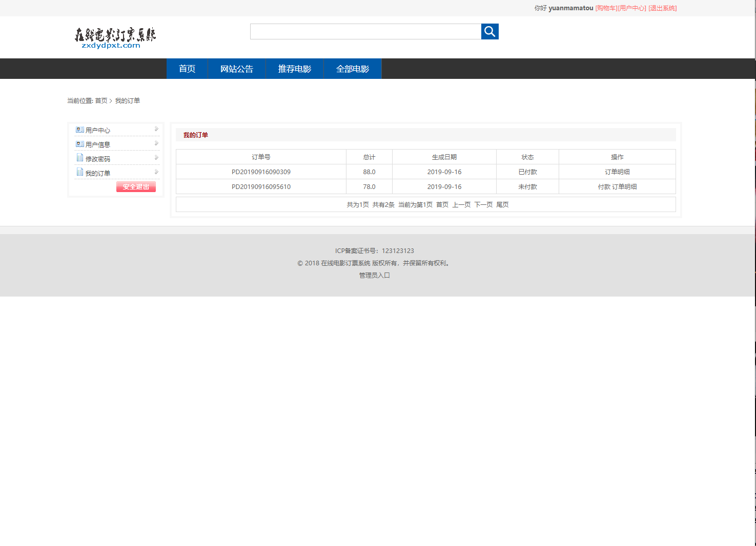Screen dimensions: 756x546
Task: Click the date 2019-09-16 for order PD20190916090309
Action: (444, 172)
